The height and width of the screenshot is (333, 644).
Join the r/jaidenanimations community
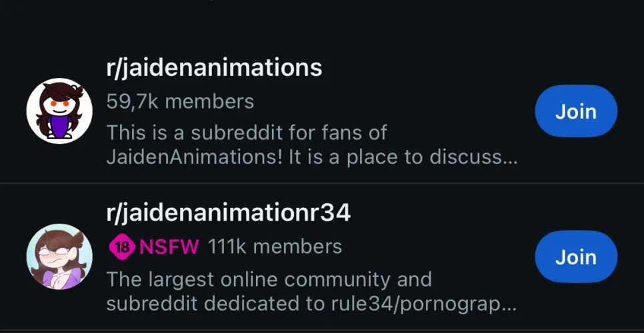point(575,112)
